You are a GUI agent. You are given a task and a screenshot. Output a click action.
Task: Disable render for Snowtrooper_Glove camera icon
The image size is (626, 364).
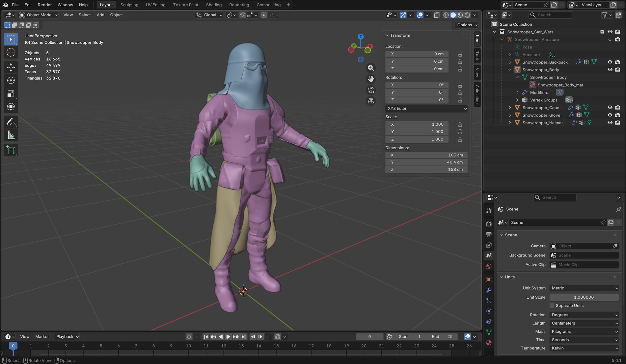618,115
